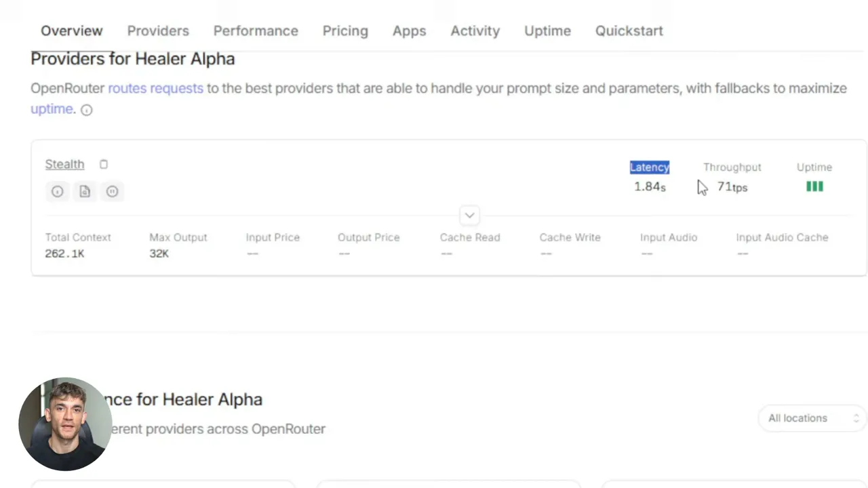Open the uptime link
This screenshot has height=488, width=868.
pyautogui.click(x=53, y=109)
